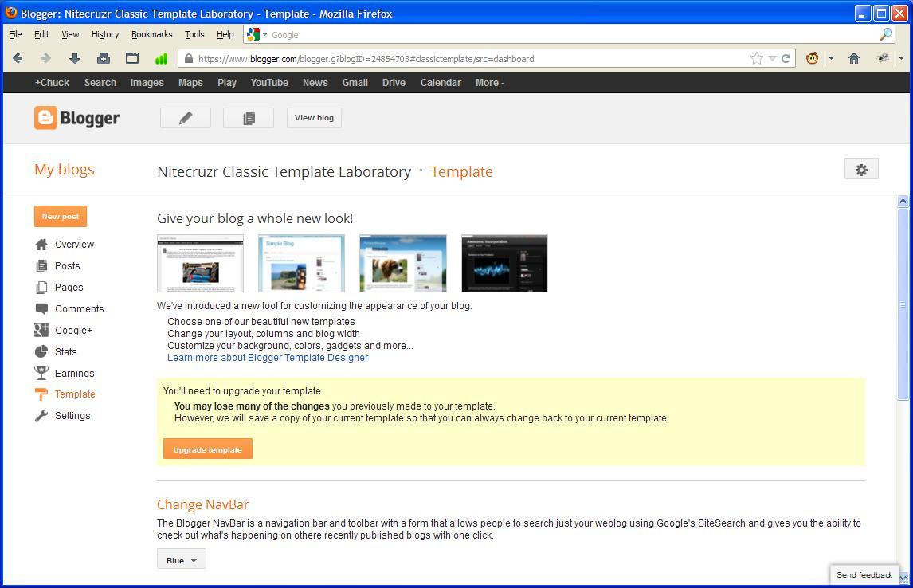
Task: Select the first white template thumbnail
Action: click(200, 263)
